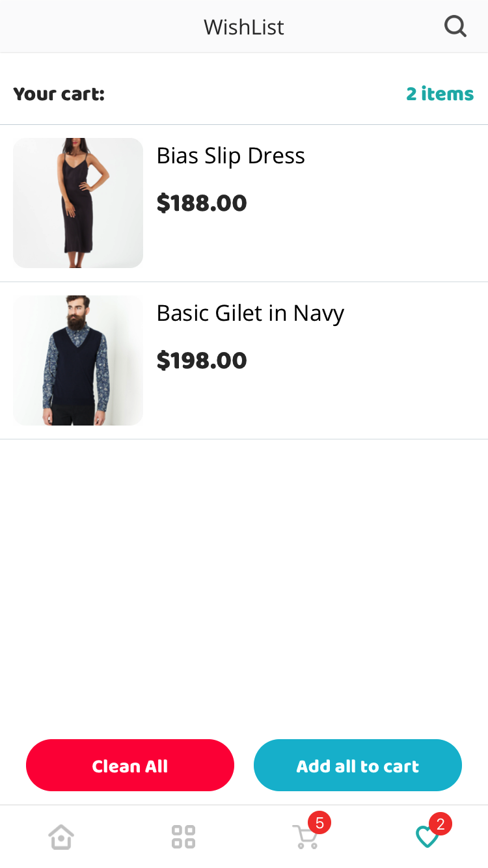Click the 2 items count
488x868 pixels.
(x=440, y=94)
